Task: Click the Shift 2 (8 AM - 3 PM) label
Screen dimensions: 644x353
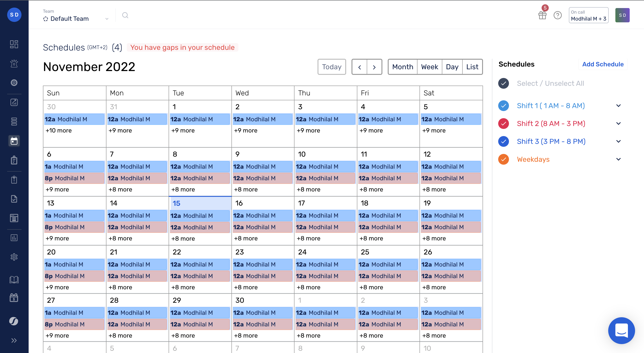Action: pos(551,124)
